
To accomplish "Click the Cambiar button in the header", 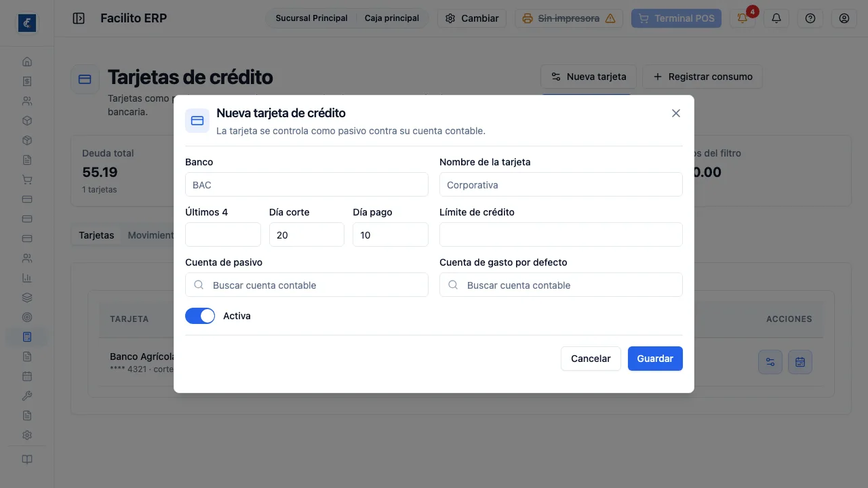I will pyautogui.click(x=472, y=18).
